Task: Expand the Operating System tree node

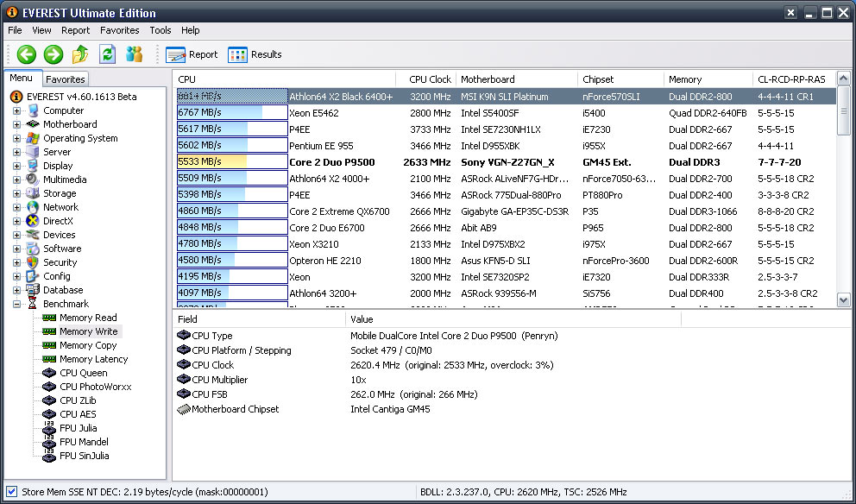Action: (17, 138)
